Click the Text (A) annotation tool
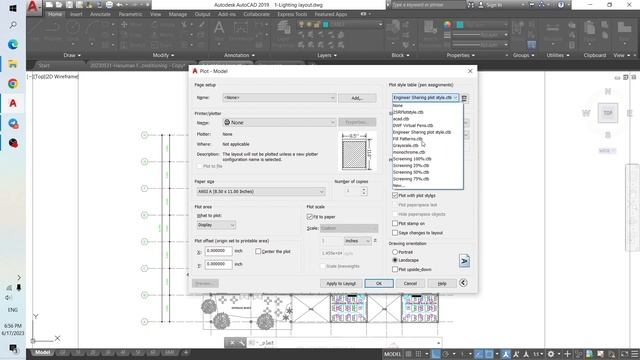This screenshot has width=640, height=360. pos(219,29)
